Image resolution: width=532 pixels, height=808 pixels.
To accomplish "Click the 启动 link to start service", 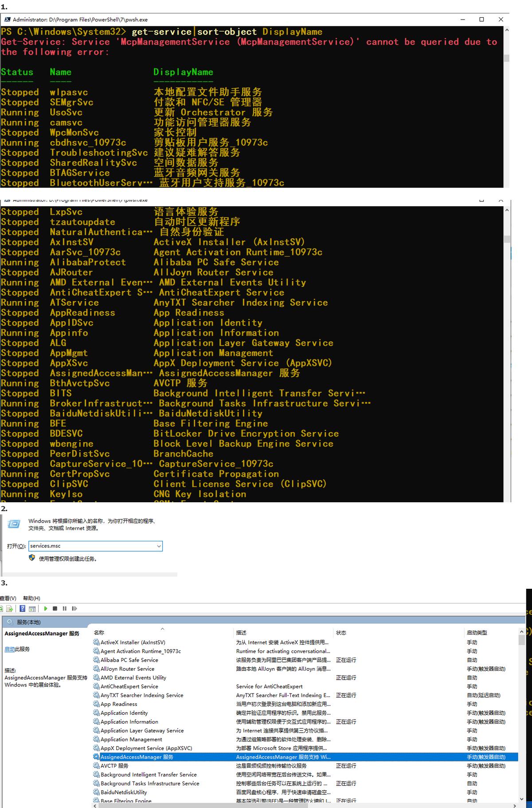I will point(9,649).
